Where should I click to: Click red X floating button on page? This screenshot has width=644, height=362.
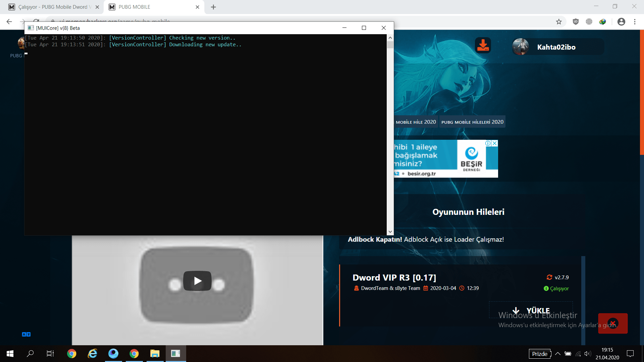pos(613,323)
